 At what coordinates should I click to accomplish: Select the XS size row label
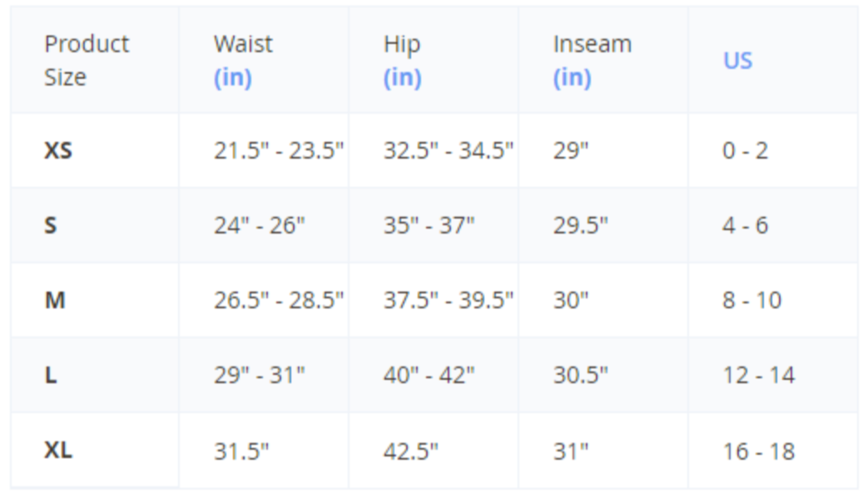(58, 151)
